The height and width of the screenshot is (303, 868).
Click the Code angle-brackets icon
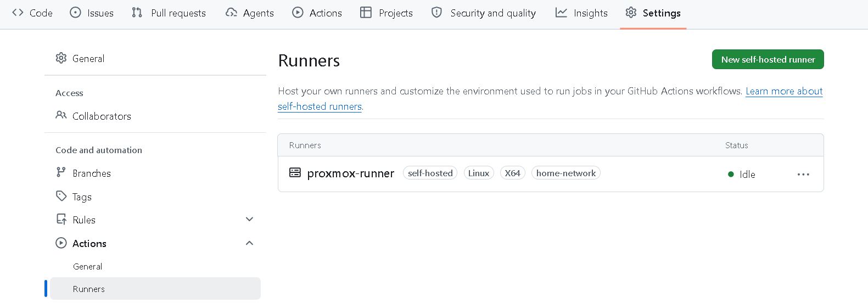18,13
